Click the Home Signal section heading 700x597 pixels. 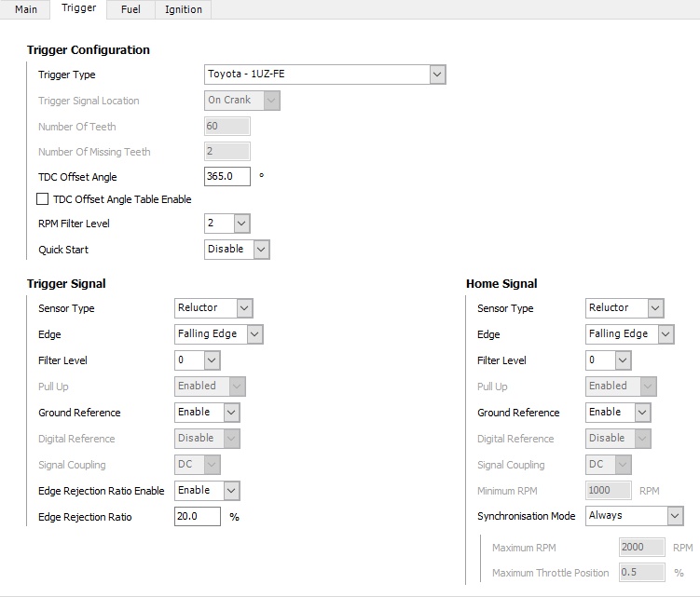click(501, 284)
